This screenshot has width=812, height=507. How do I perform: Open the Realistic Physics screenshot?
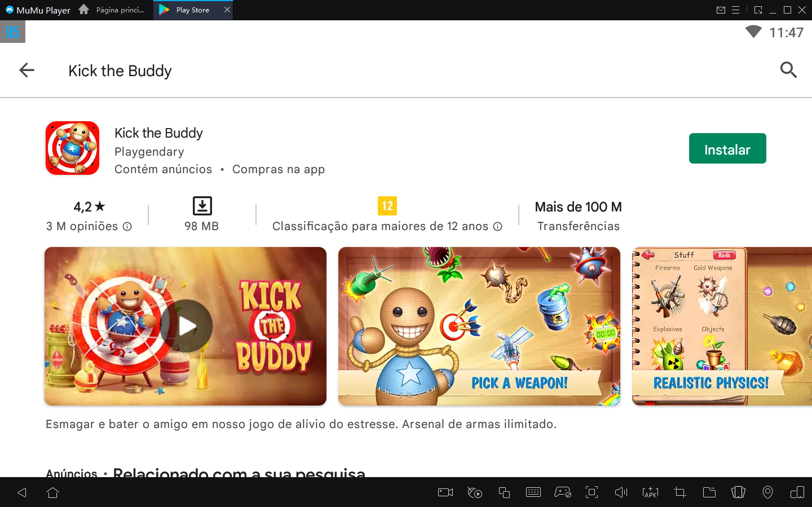tap(722, 326)
